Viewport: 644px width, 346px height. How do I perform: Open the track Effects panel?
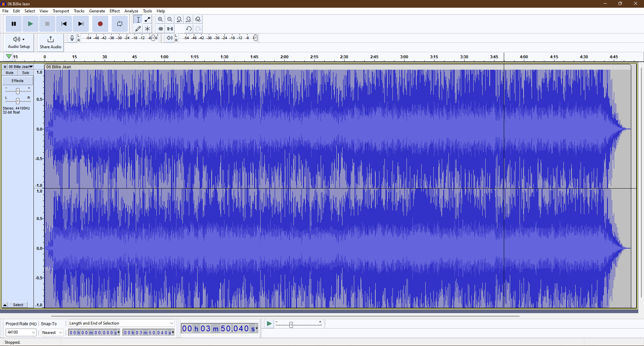tap(18, 81)
